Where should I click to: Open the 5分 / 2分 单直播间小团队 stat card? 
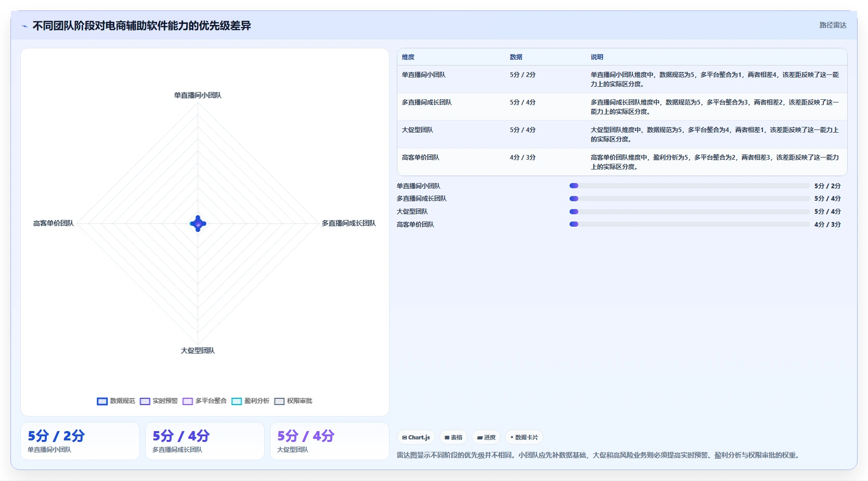80,441
